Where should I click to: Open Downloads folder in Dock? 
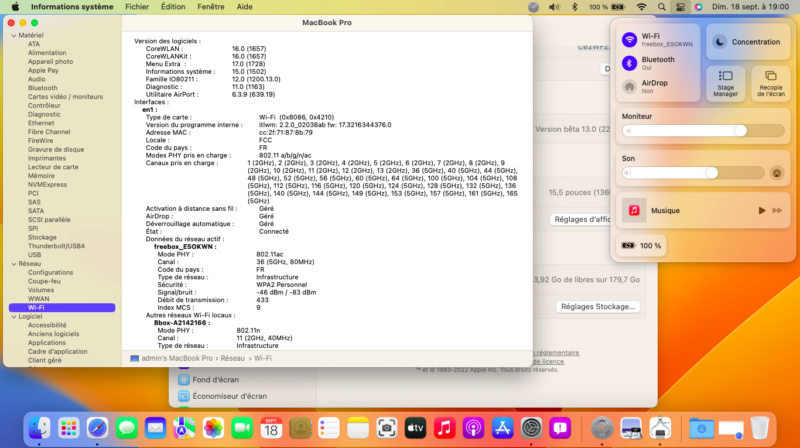pos(702,428)
